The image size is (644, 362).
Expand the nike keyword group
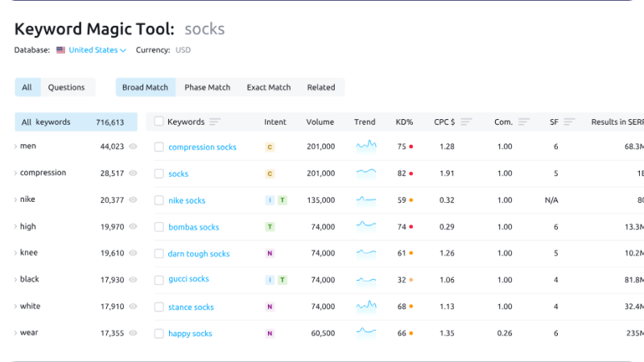15,200
